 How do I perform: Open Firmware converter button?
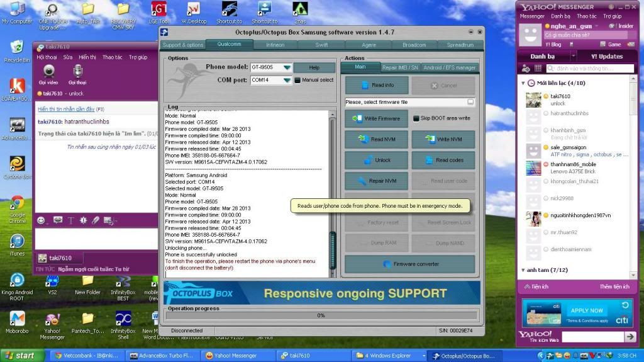click(410, 264)
